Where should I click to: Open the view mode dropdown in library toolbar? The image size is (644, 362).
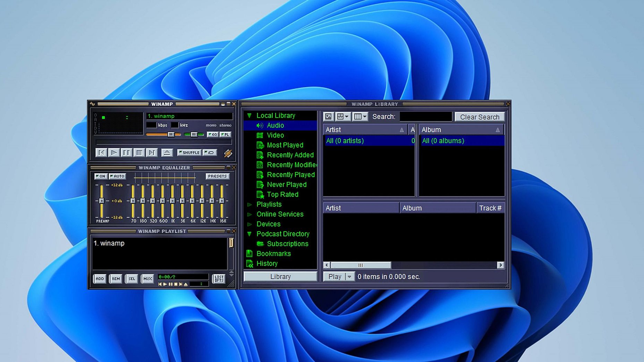[343, 117]
